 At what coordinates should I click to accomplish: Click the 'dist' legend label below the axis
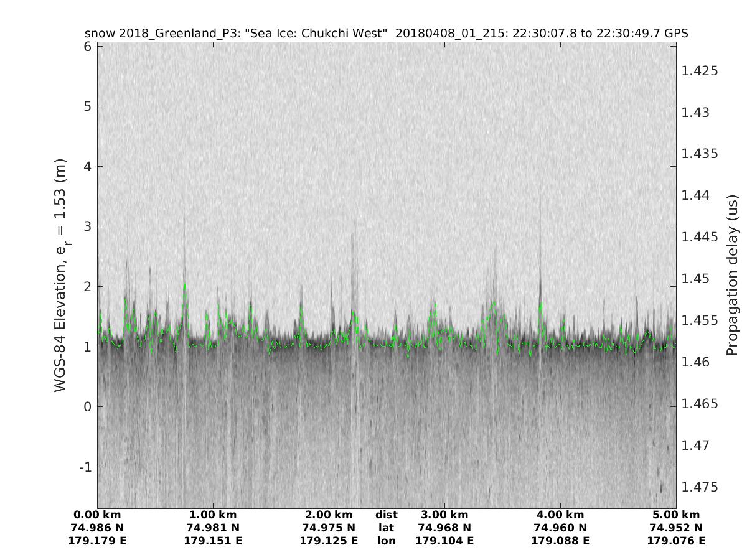[387, 515]
